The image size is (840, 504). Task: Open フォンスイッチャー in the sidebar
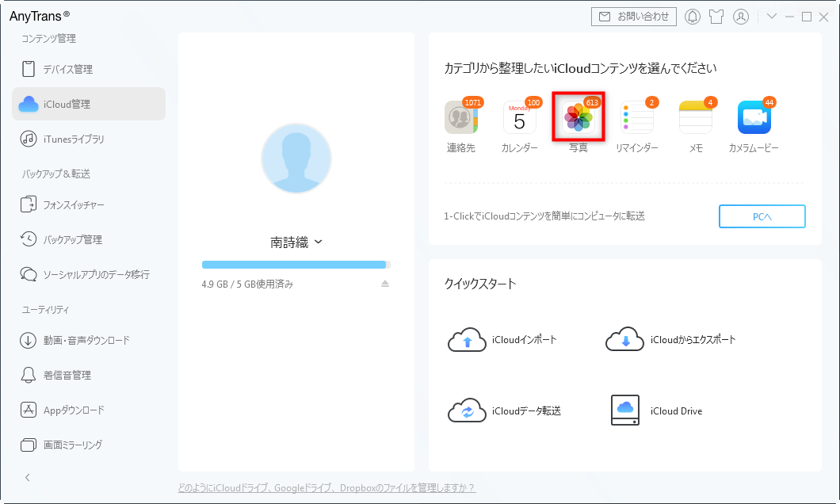point(89,204)
